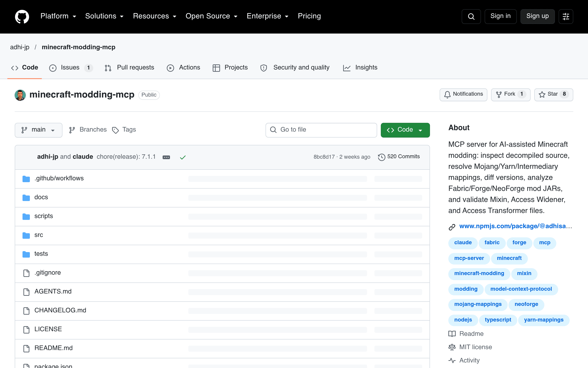Open the appearance settings sliders icon
Viewport: 588px width, 368px height.
pos(566,17)
